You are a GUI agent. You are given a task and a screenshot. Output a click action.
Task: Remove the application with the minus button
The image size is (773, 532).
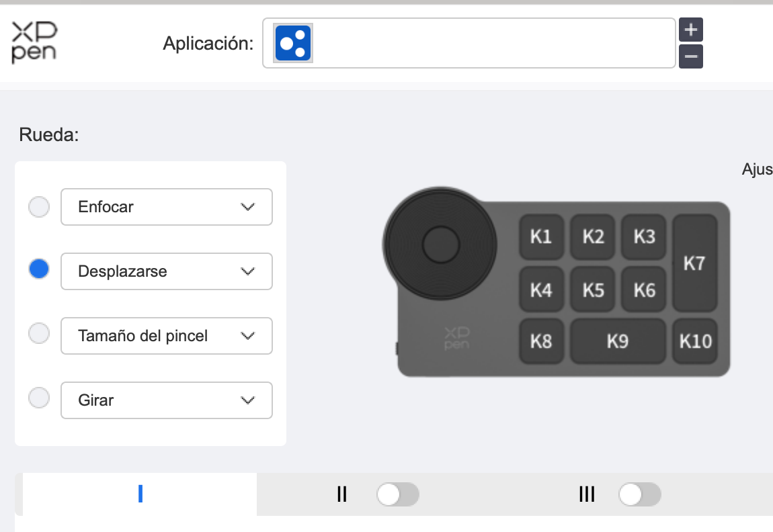[x=691, y=57]
